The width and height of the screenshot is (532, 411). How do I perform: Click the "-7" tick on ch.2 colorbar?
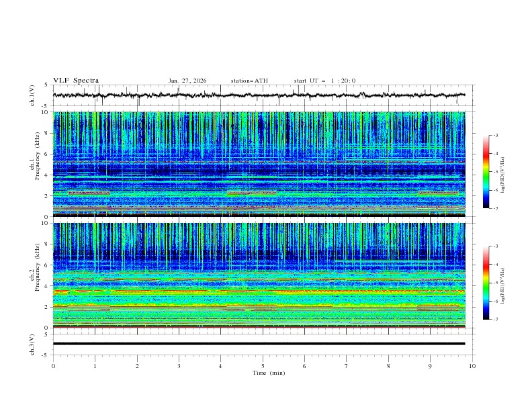(496, 320)
